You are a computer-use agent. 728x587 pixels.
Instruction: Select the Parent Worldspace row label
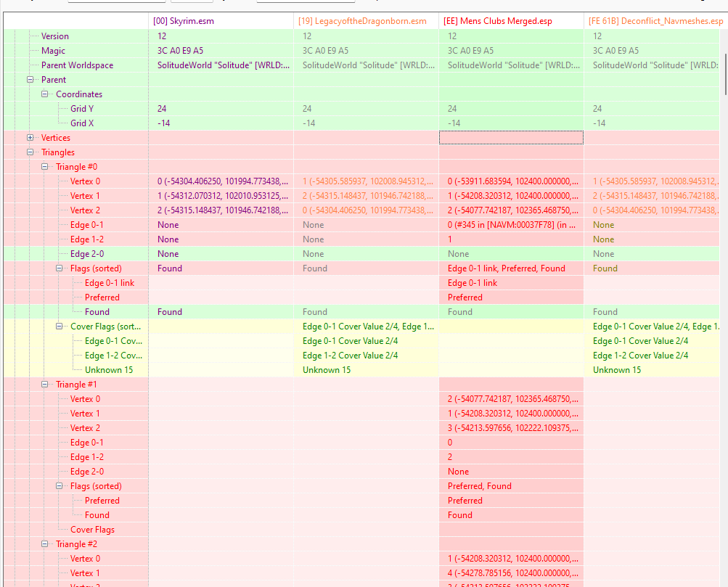tap(77, 65)
